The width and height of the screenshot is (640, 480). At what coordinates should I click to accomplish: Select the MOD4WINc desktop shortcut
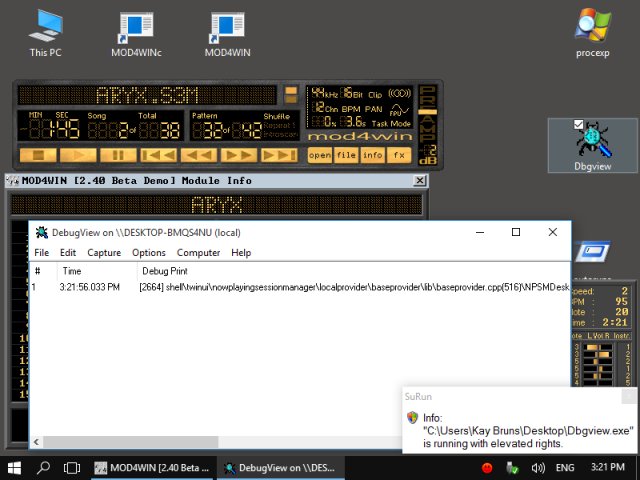(136, 34)
